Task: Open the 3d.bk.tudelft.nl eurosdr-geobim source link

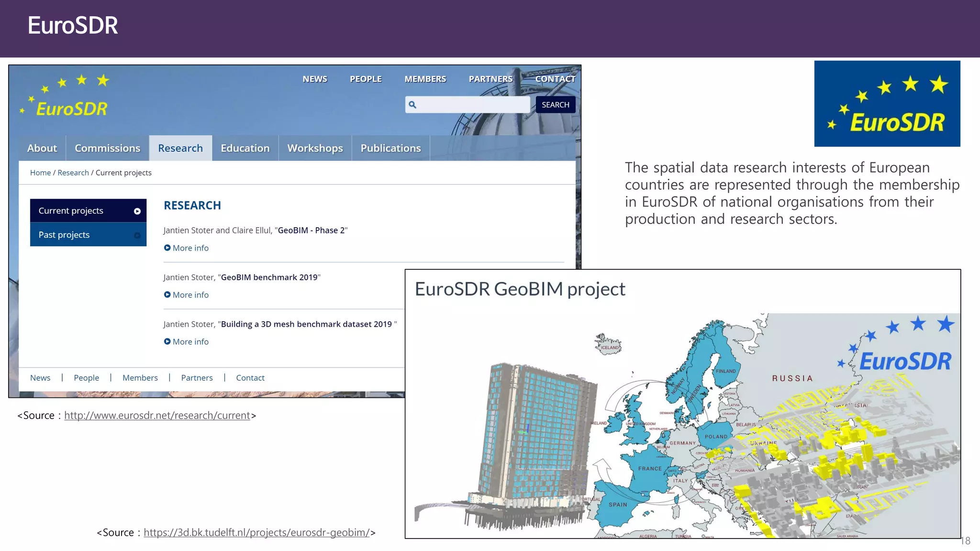Action: coord(257,532)
